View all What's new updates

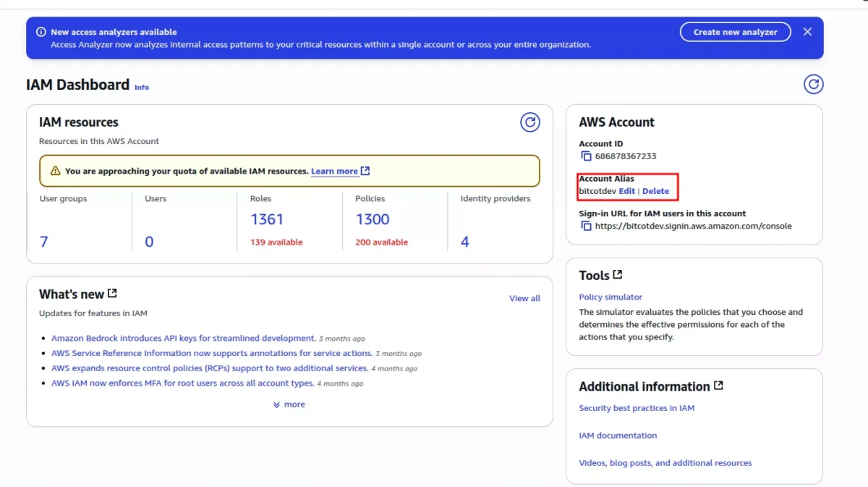[524, 298]
